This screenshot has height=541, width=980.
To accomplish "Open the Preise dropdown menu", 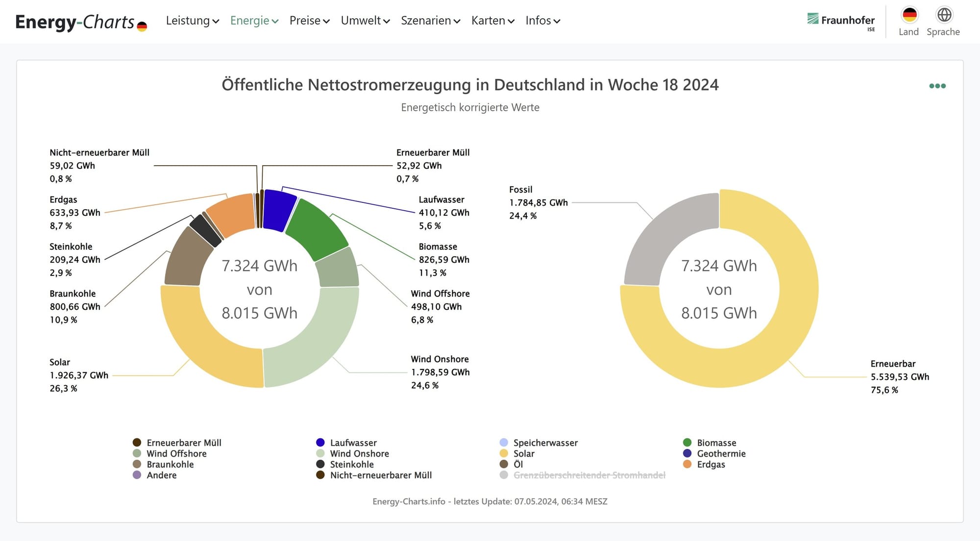I will pos(309,21).
